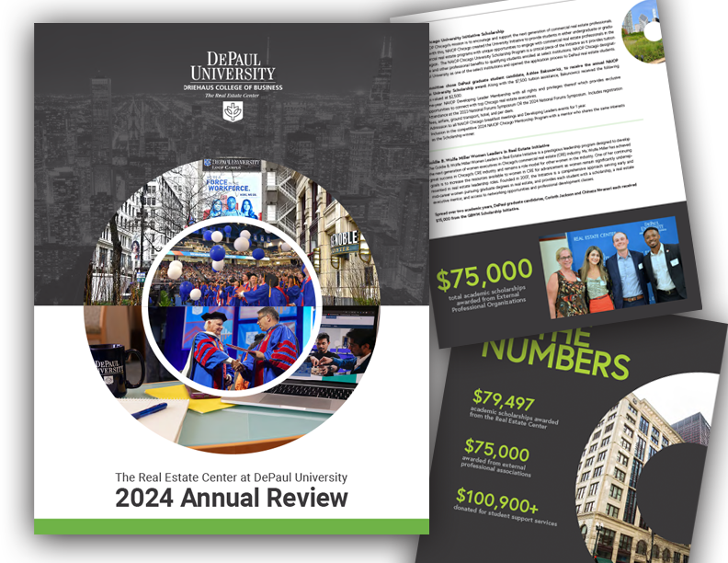Image resolution: width=728 pixels, height=563 pixels.
Task: Click '2024 Annual Review' title
Action: coord(232,498)
